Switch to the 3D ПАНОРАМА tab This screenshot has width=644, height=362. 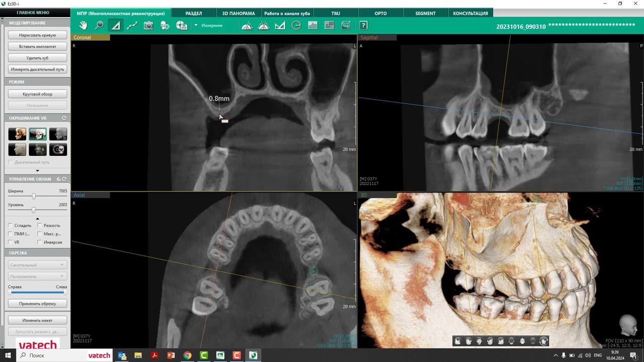pos(238,13)
